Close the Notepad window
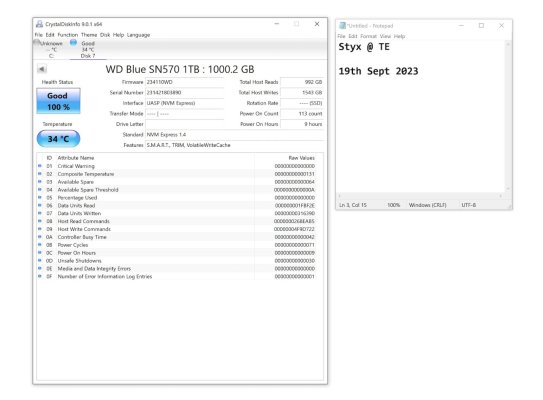 [501, 26]
